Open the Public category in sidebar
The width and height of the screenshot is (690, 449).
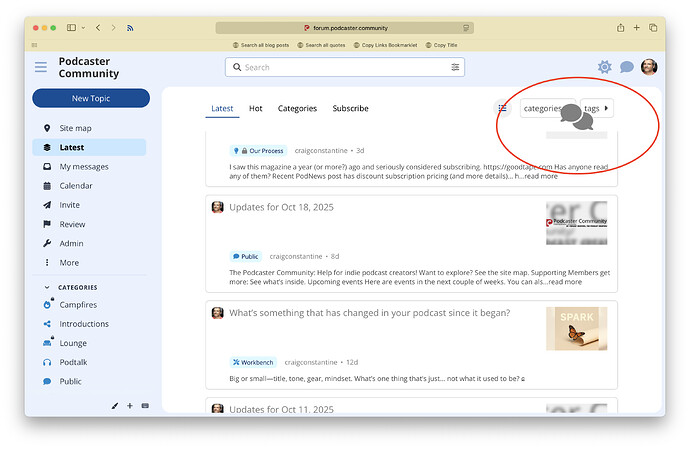[x=70, y=382]
